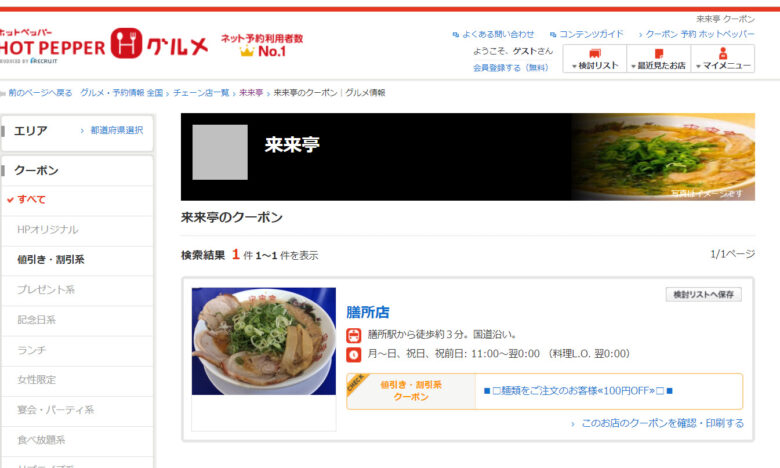This screenshot has width=780, height=468.
Task: Click the Hot Pepper Gourmet logo
Action: 103,45
